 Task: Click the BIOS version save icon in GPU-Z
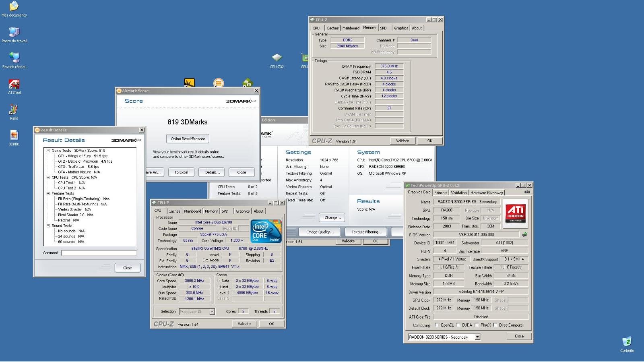coord(524,234)
